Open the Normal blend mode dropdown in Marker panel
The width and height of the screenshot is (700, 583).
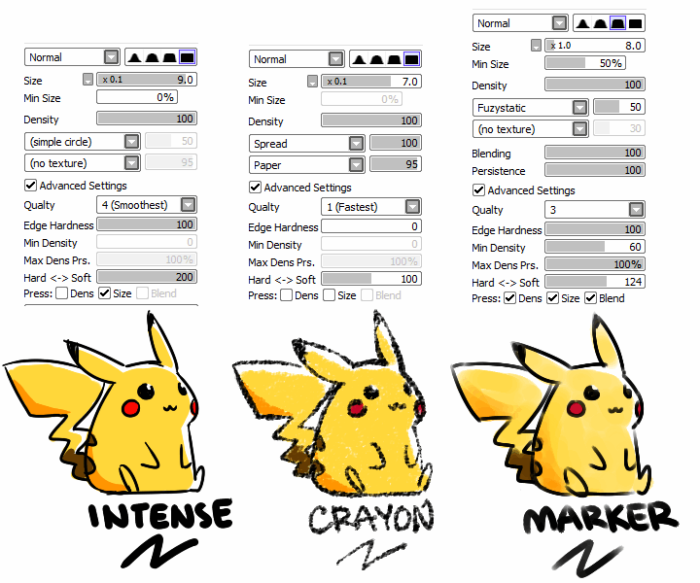pyautogui.click(x=521, y=23)
